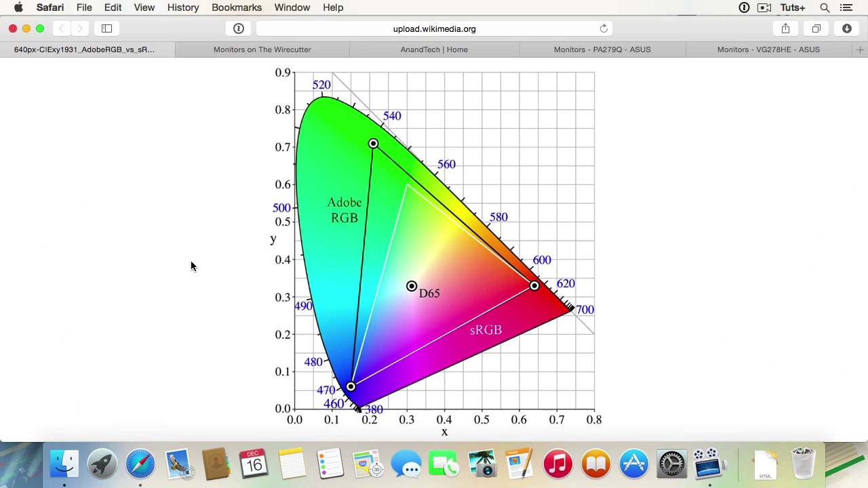Switch to AnandTech | Home tab
The width and height of the screenshot is (868, 488).
pos(434,49)
